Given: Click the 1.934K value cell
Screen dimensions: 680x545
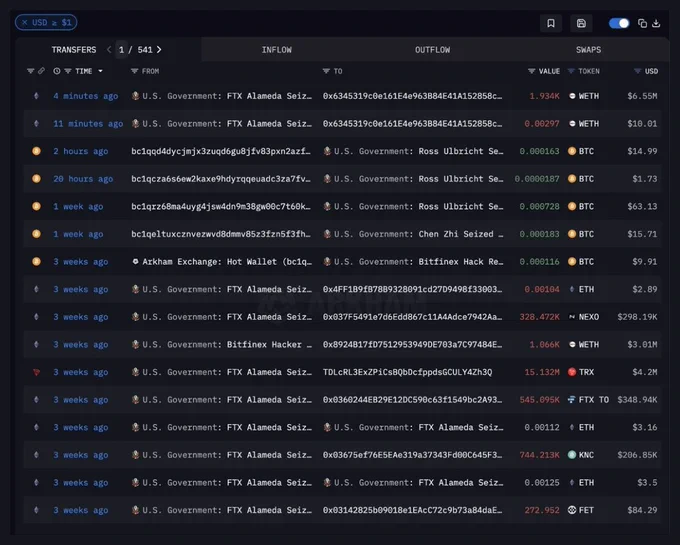Looking at the screenshot, I should click(544, 96).
